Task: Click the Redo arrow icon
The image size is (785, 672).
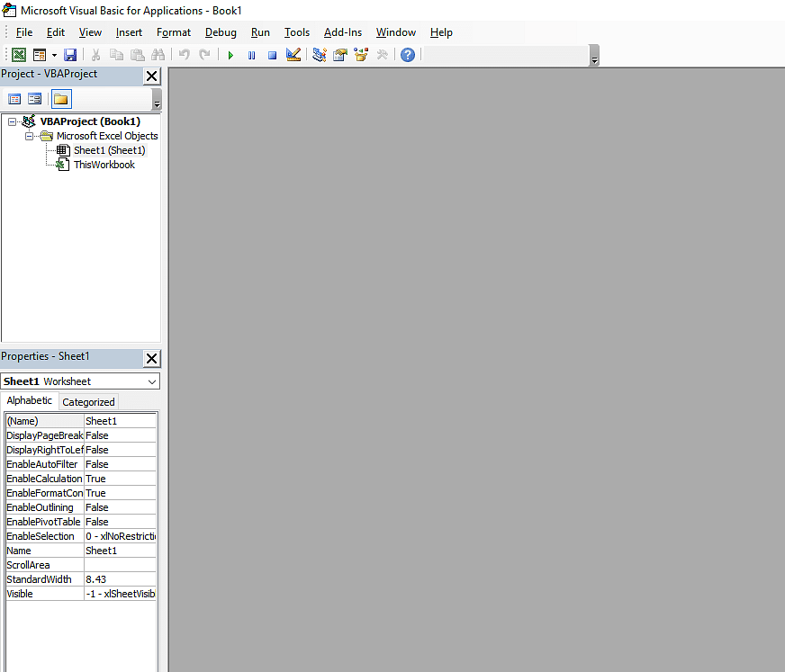Action: tap(204, 55)
